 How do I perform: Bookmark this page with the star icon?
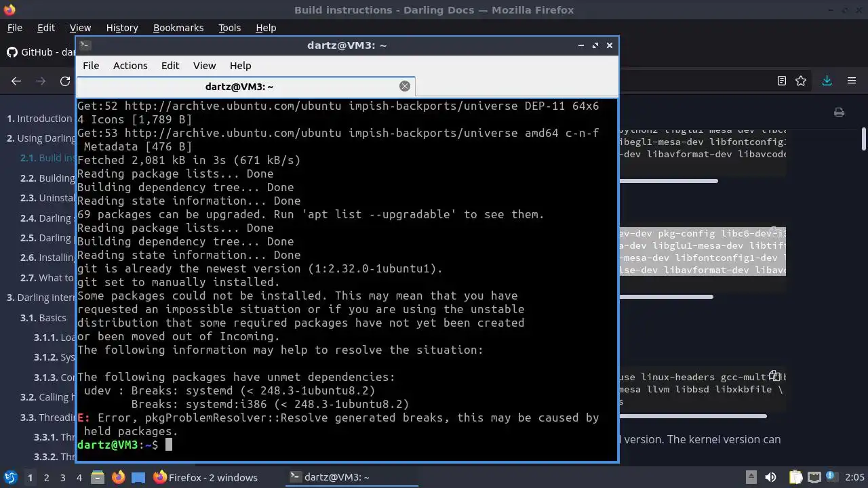click(801, 81)
